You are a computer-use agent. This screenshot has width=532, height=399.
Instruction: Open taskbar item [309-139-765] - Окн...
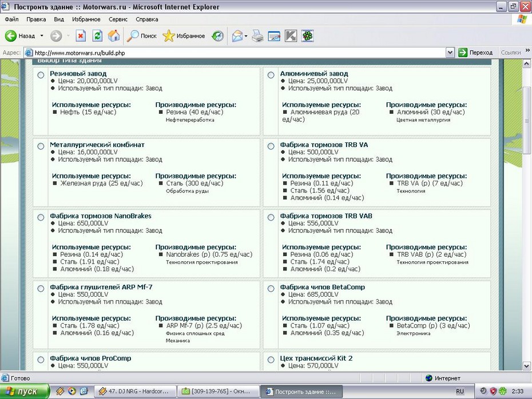pyautogui.click(x=218, y=391)
